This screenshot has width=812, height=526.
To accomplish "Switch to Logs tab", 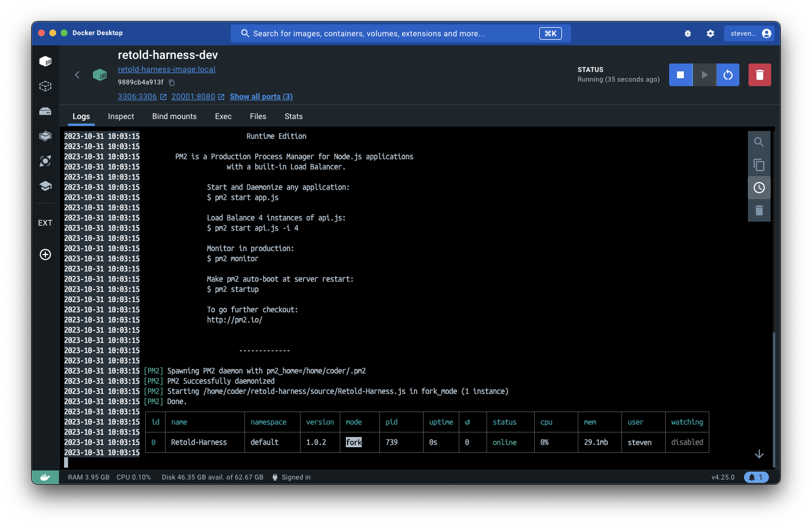I will 81,116.
